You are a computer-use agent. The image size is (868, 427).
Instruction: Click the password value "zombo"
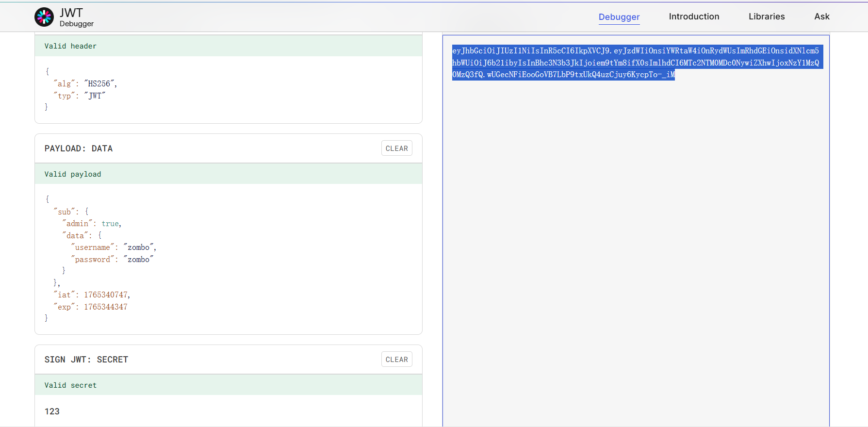[139, 259]
